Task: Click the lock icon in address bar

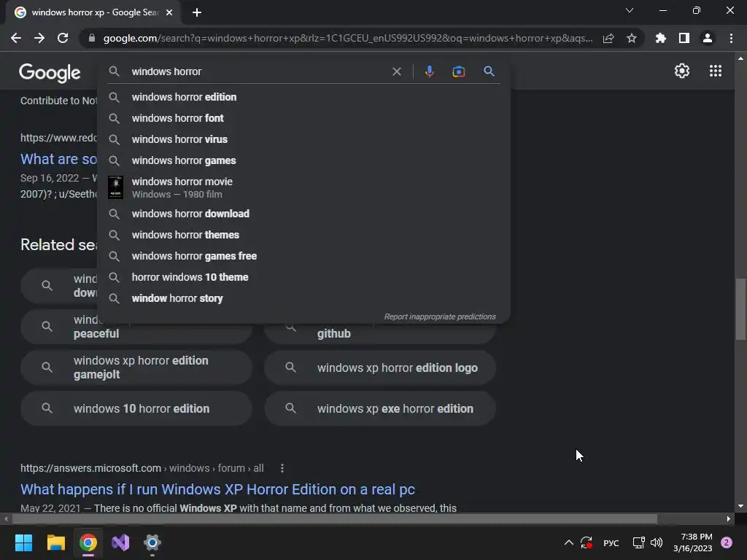Action: [x=91, y=38]
